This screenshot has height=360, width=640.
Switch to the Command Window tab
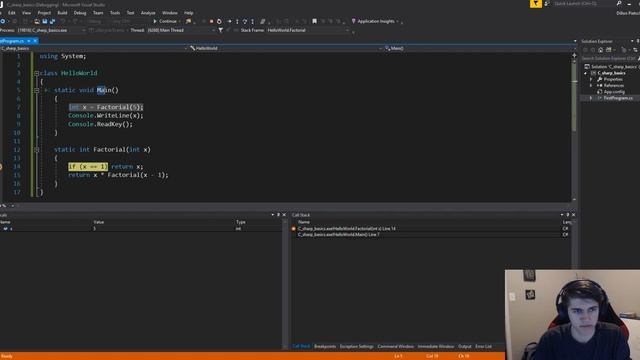pos(396,347)
